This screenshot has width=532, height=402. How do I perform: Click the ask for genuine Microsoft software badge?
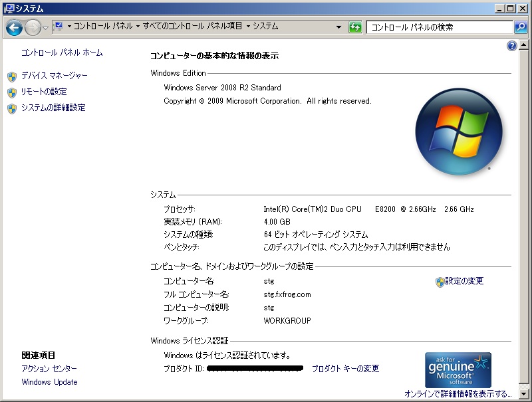click(x=458, y=369)
